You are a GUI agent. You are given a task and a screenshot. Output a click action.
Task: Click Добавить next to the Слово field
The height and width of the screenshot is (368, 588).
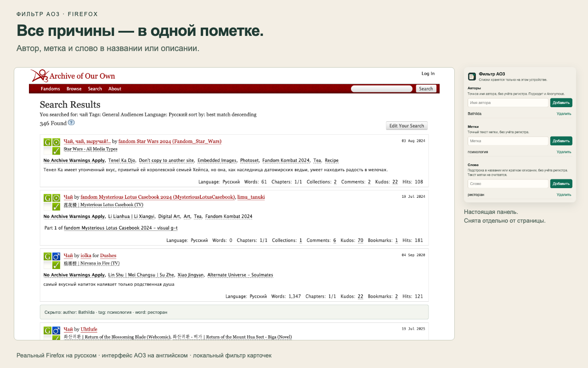pyautogui.click(x=561, y=184)
